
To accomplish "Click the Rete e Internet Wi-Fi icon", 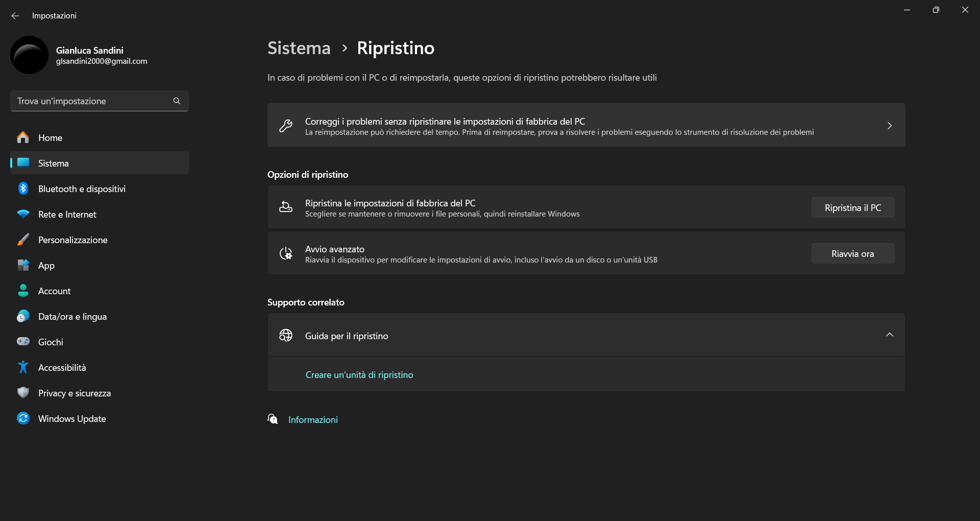I will (x=23, y=214).
